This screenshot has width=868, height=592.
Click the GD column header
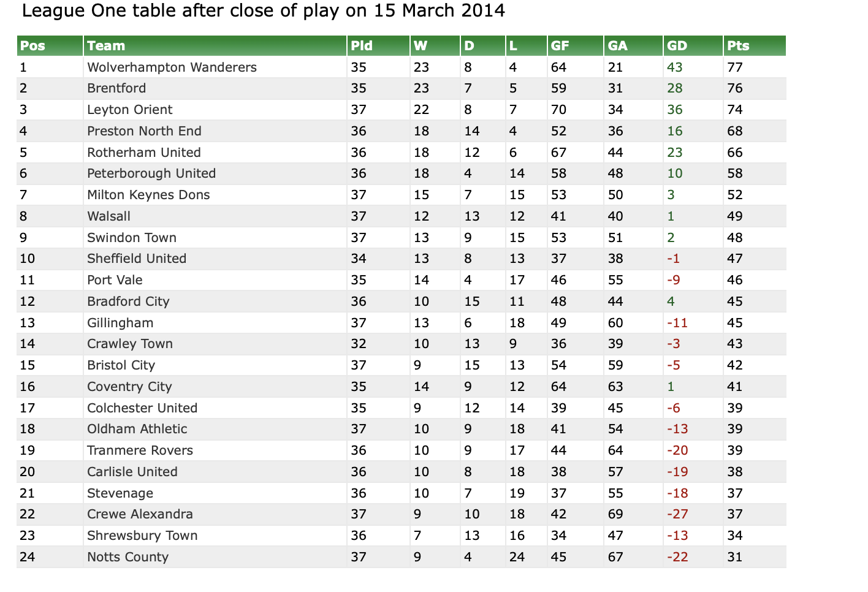coord(677,46)
